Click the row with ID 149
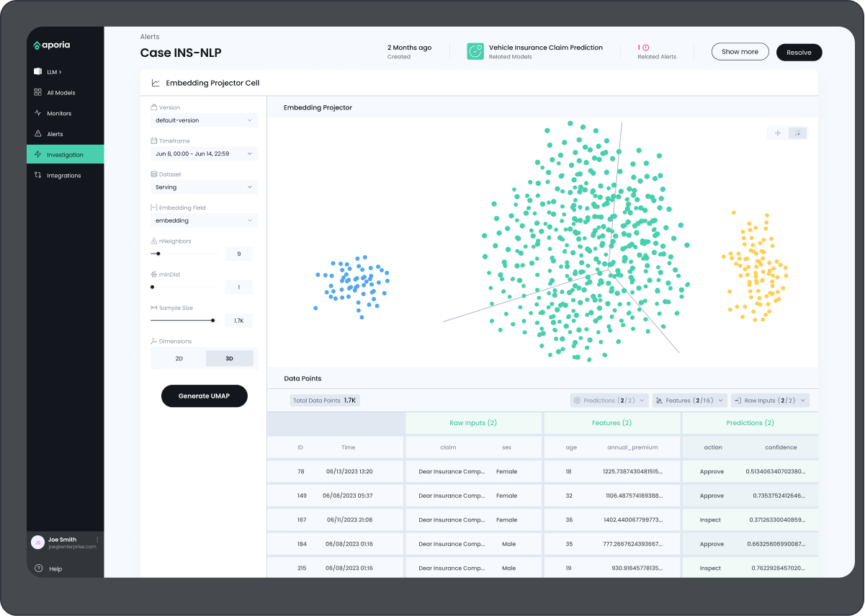This screenshot has height=616, width=865. (542, 496)
